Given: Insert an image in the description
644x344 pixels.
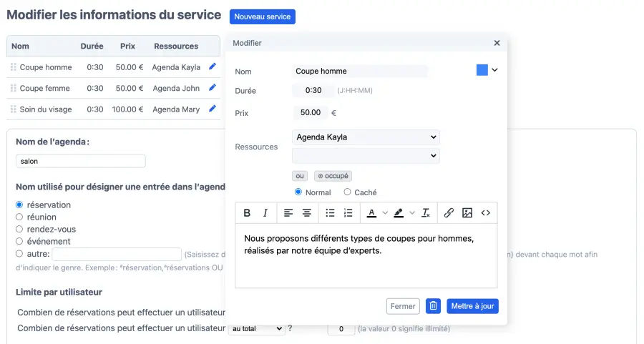Looking at the screenshot, I should [x=467, y=213].
